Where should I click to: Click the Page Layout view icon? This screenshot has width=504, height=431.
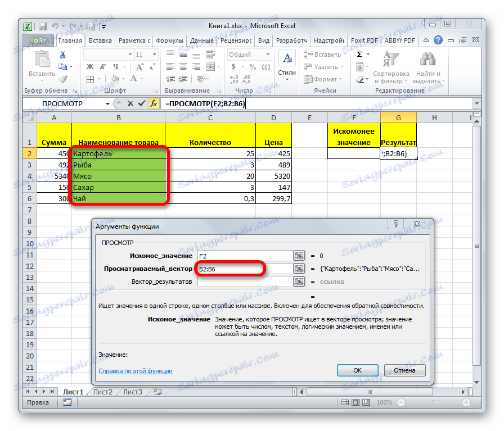coord(355,402)
